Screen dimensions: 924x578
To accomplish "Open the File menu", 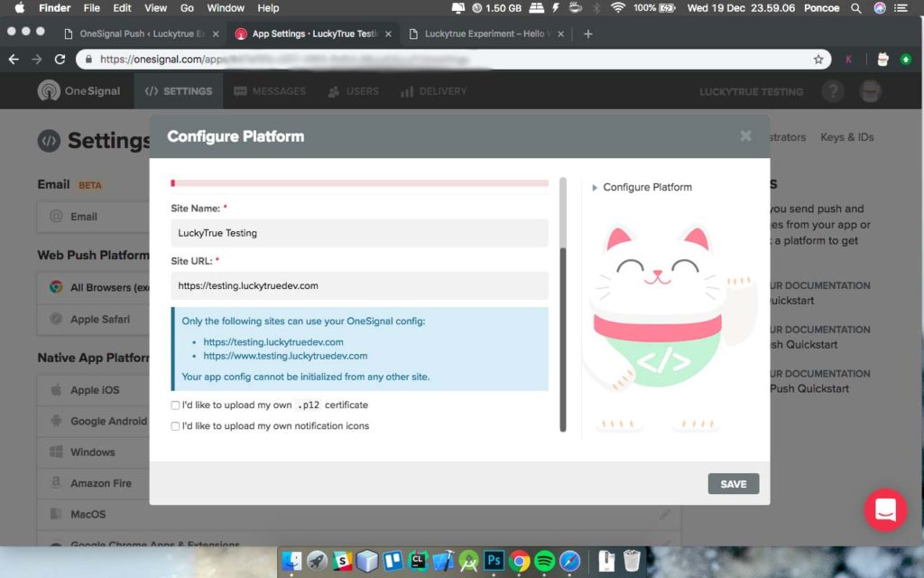I will click(x=91, y=8).
